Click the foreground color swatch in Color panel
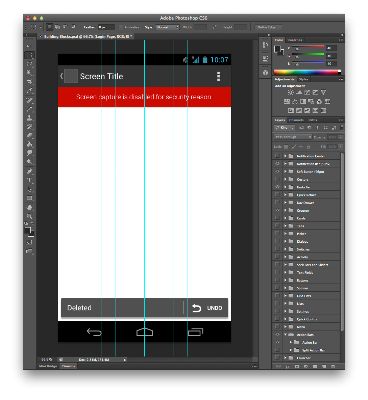 pyautogui.click(x=277, y=49)
